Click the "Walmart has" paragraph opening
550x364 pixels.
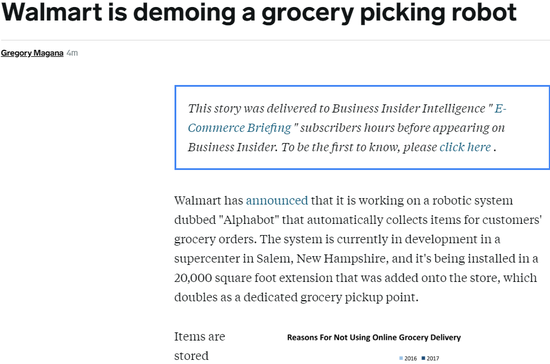click(209, 201)
